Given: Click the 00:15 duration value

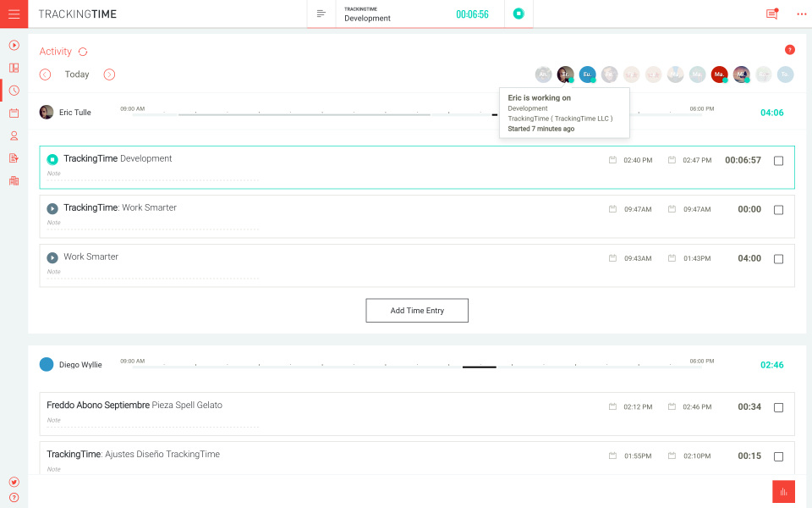Looking at the screenshot, I should pos(749,456).
